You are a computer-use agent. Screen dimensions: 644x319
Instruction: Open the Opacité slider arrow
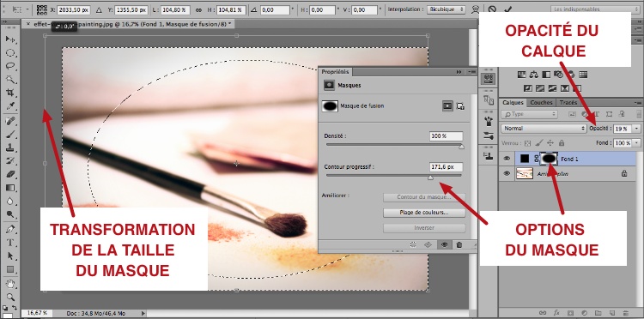[636, 129]
